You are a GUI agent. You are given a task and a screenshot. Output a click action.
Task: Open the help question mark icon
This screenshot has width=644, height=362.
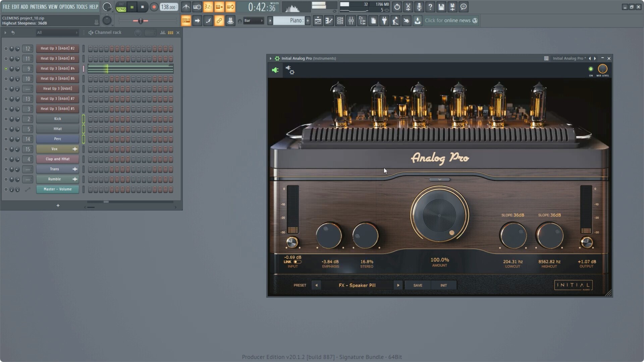(x=430, y=7)
